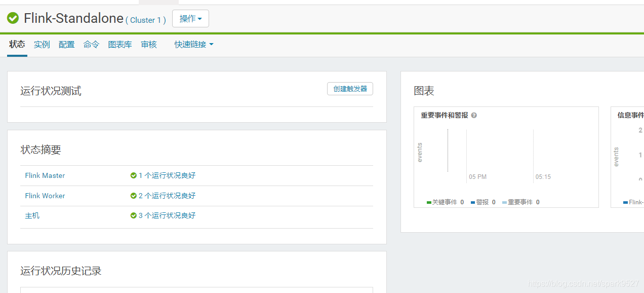The image size is (644, 293).
Task: Click the 信息事件 chart title
Action: pyautogui.click(x=630, y=116)
